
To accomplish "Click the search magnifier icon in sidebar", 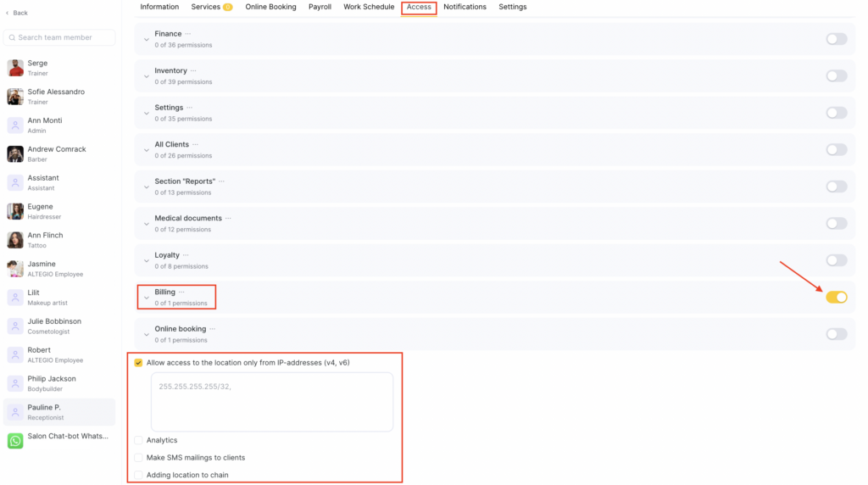I will pos(12,37).
